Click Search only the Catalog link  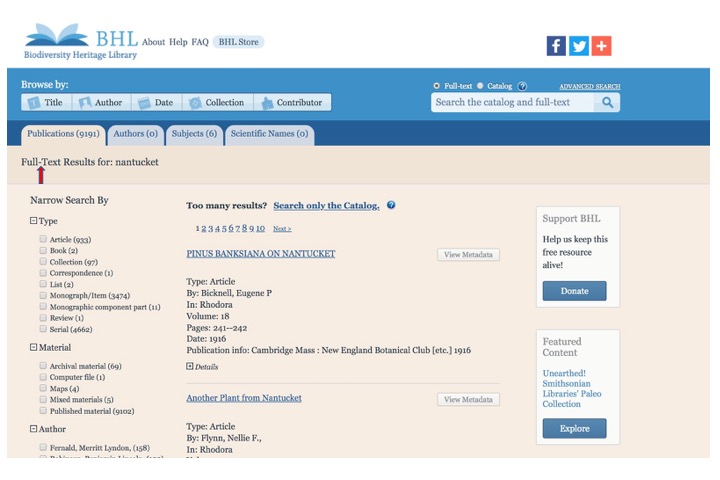326,205
